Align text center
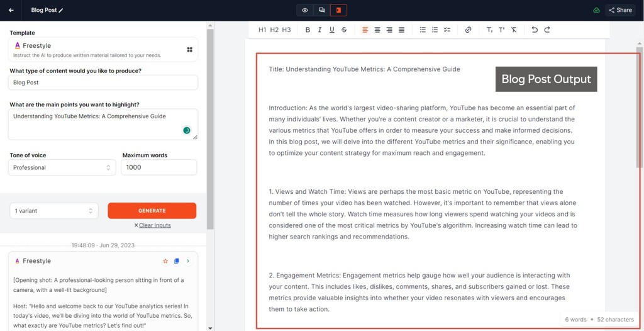Image resolution: width=644 pixels, height=331 pixels. pyautogui.click(x=377, y=30)
